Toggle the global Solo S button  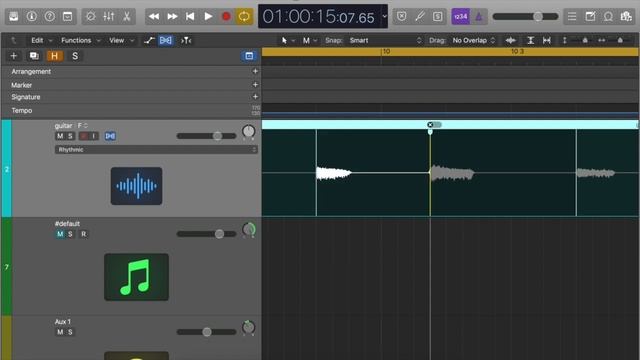[x=75, y=56]
